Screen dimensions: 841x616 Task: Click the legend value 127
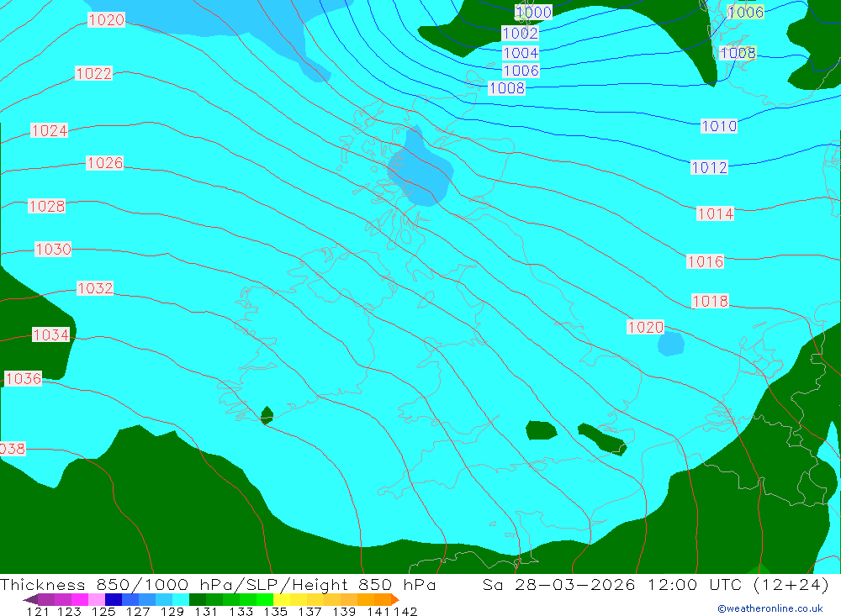[138, 611]
